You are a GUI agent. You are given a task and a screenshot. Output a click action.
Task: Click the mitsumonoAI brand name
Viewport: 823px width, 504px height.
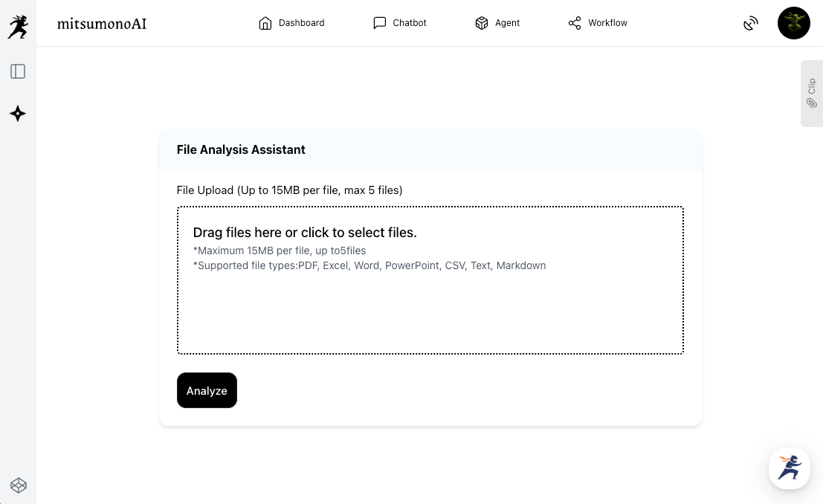click(102, 24)
